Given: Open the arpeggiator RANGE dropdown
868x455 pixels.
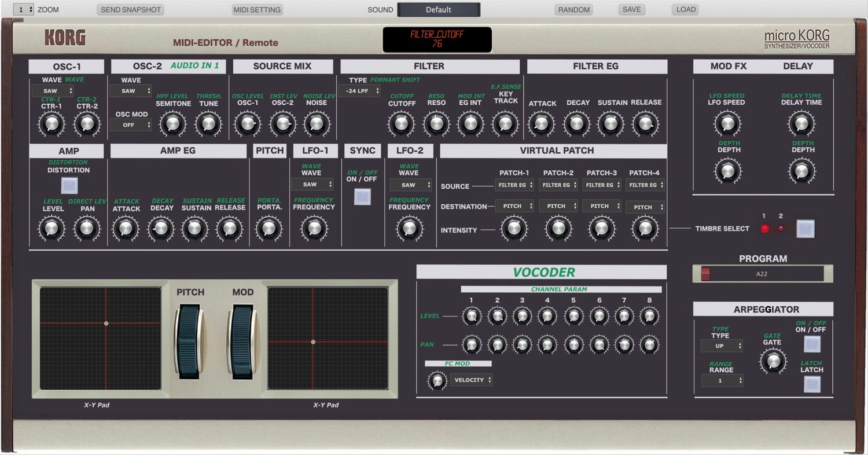Looking at the screenshot, I should tap(722, 380).
